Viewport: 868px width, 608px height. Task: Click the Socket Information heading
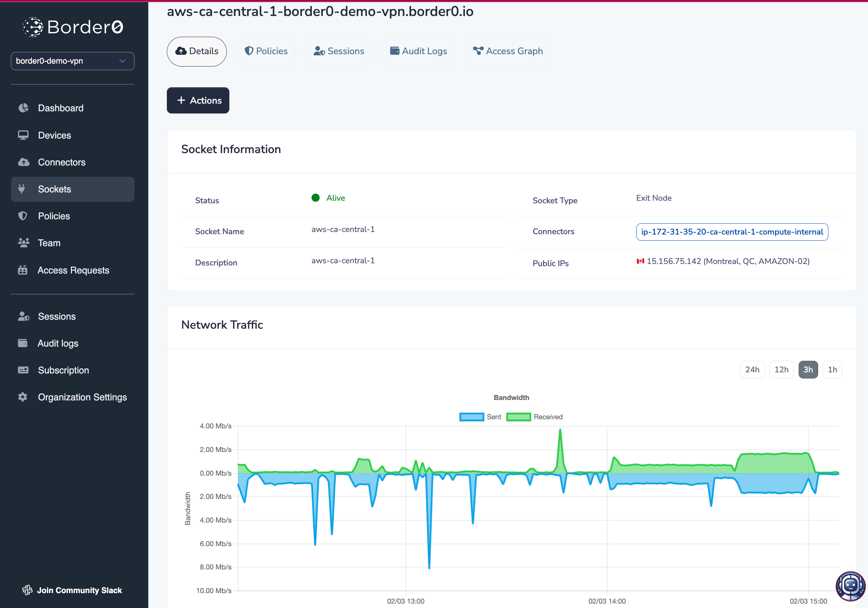coord(231,149)
